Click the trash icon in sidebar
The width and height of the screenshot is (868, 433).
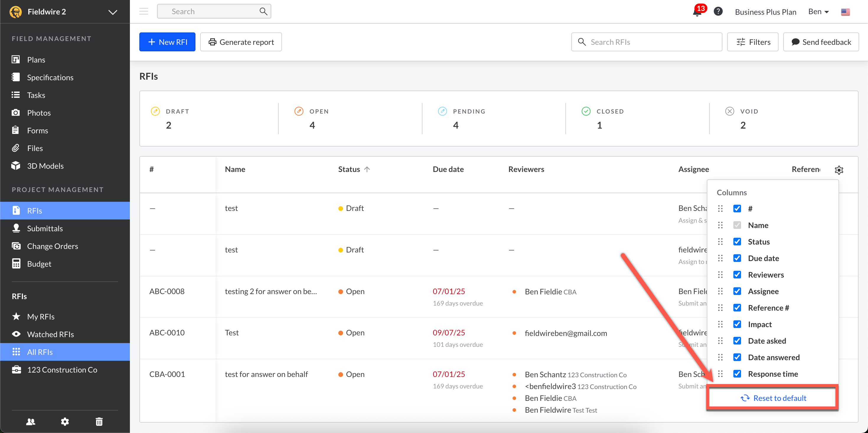coord(99,421)
